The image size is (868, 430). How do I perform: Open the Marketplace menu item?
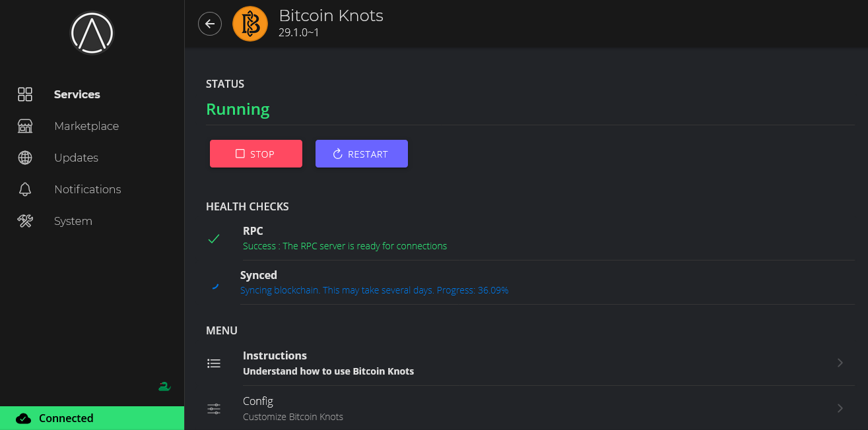tap(86, 126)
